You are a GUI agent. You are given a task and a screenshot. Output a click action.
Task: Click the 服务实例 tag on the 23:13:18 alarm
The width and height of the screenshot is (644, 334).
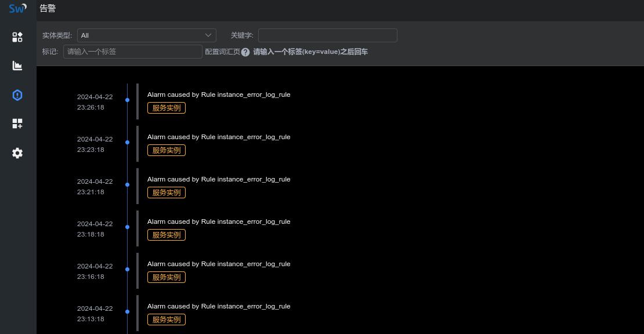166,319
